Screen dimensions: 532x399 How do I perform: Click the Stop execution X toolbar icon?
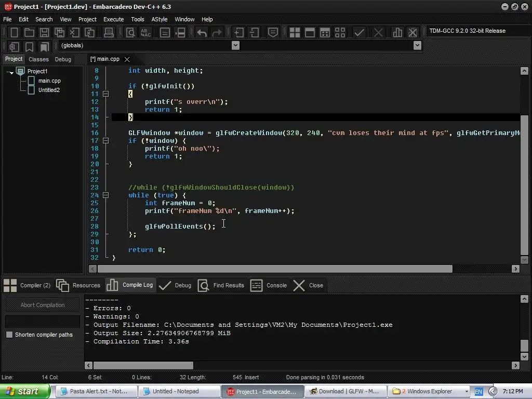pos(378,33)
